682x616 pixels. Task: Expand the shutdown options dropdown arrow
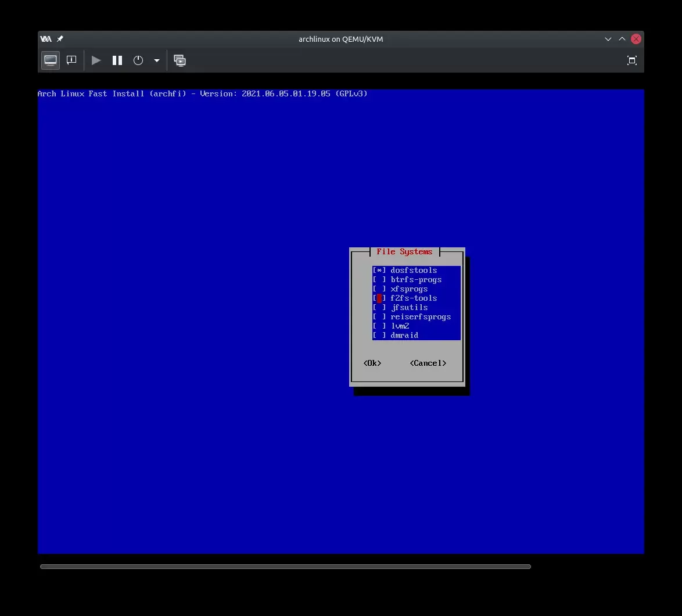coord(156,60)
